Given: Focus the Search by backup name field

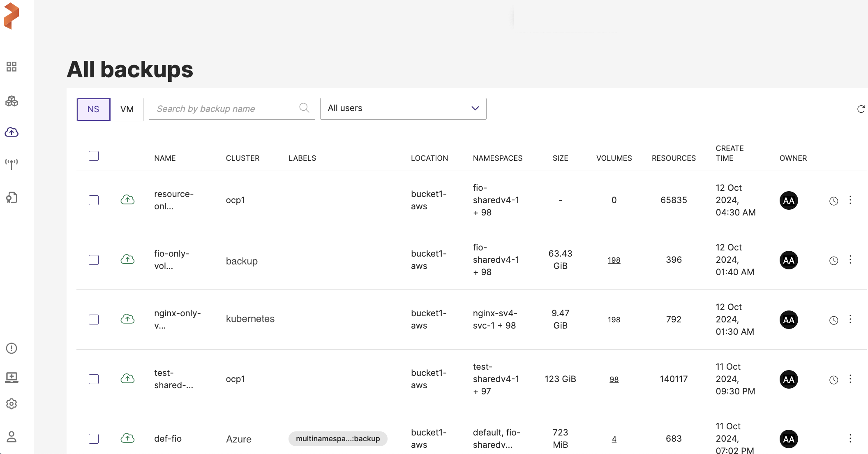Looking at the screenshot, I should (226, 109).
